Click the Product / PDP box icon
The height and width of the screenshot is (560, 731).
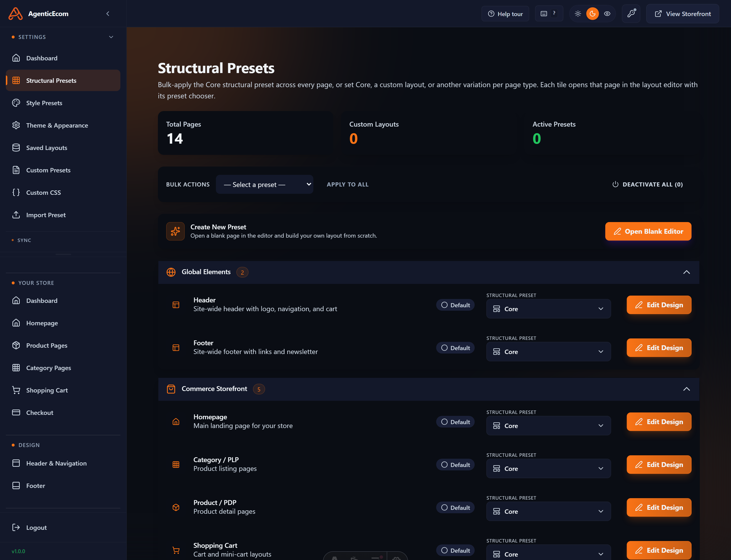pyautogui.click(x=176, y=507)
